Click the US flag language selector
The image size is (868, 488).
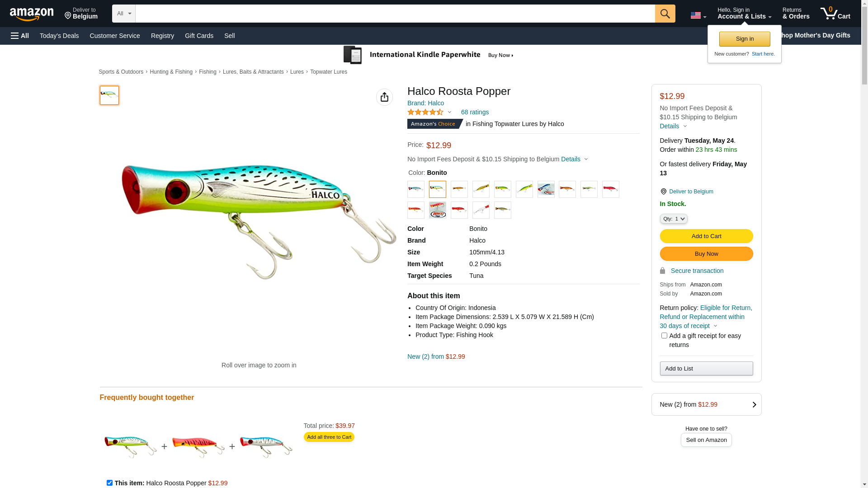pos(698,15)
